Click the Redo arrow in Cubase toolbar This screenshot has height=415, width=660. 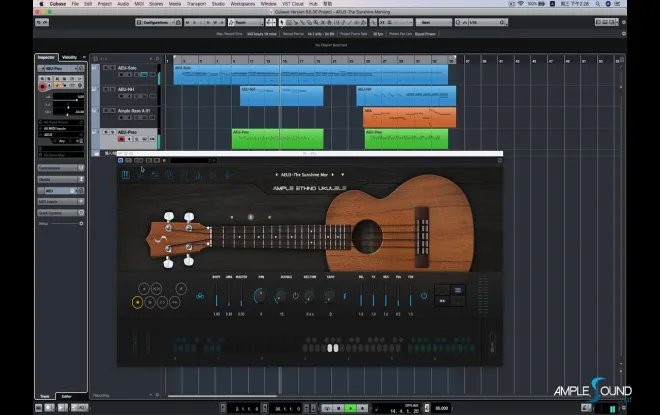pos(45,22)
